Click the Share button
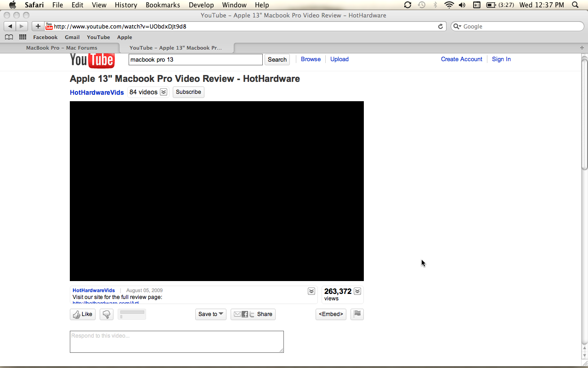The image size is (588, 368). tap(253, 314)
